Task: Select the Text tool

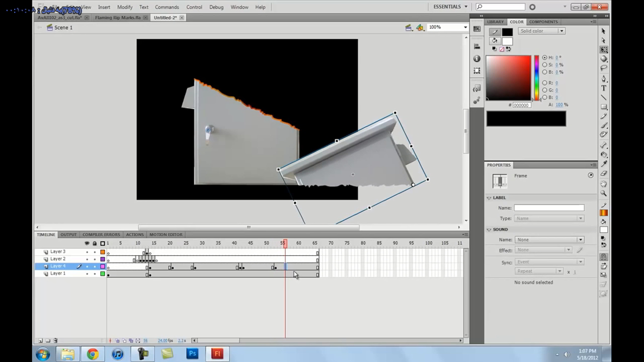Action: (604, 88)
